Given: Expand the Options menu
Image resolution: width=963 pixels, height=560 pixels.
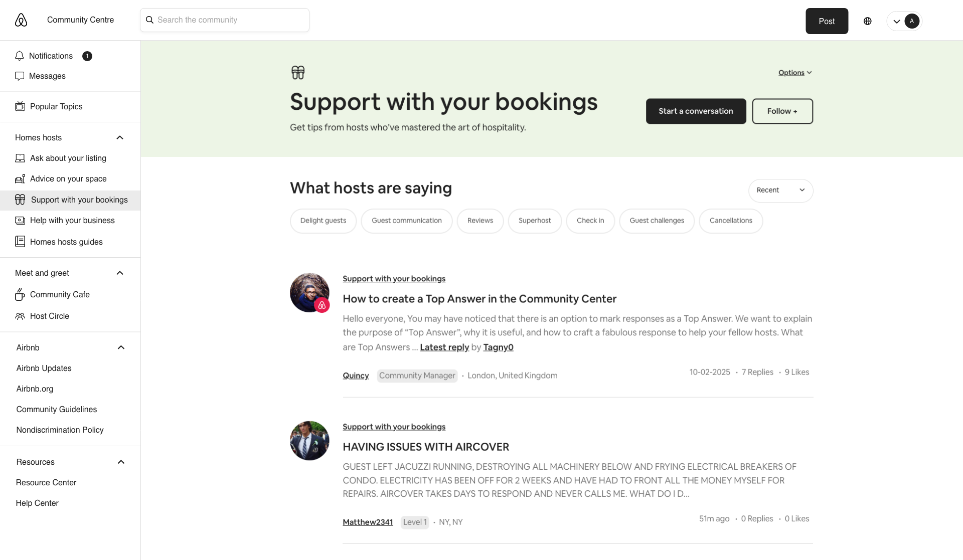Looking at the screenshot, I should [x=794, y=73].
